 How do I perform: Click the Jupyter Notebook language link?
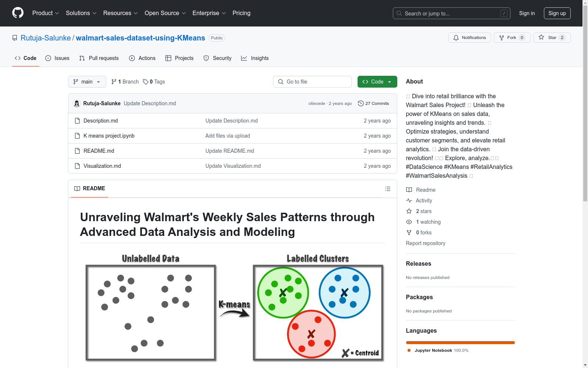(438, 350)
